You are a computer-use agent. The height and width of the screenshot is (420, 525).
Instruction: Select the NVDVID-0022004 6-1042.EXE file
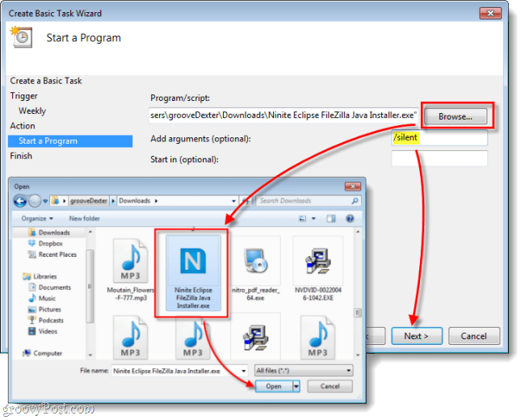click(317, 270)
